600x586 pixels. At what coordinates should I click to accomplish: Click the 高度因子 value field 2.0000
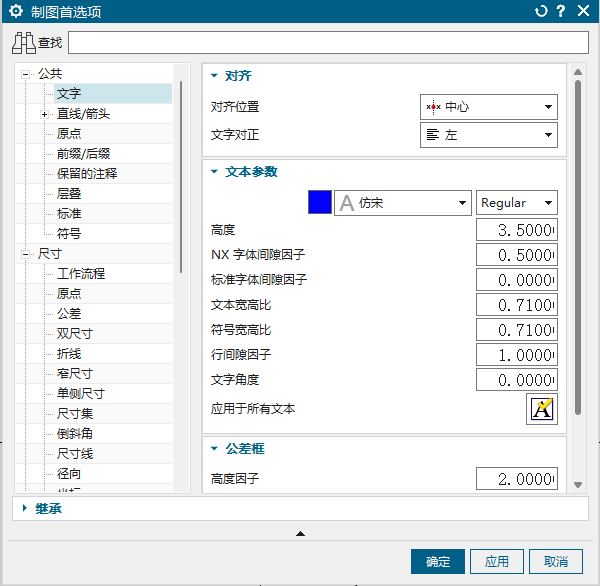click(517, 478)
